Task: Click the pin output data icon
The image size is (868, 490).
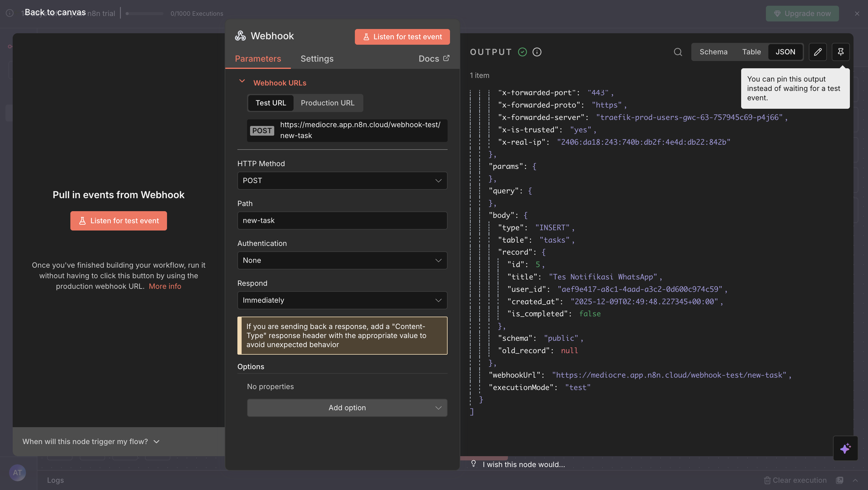Action: (841, 52)
